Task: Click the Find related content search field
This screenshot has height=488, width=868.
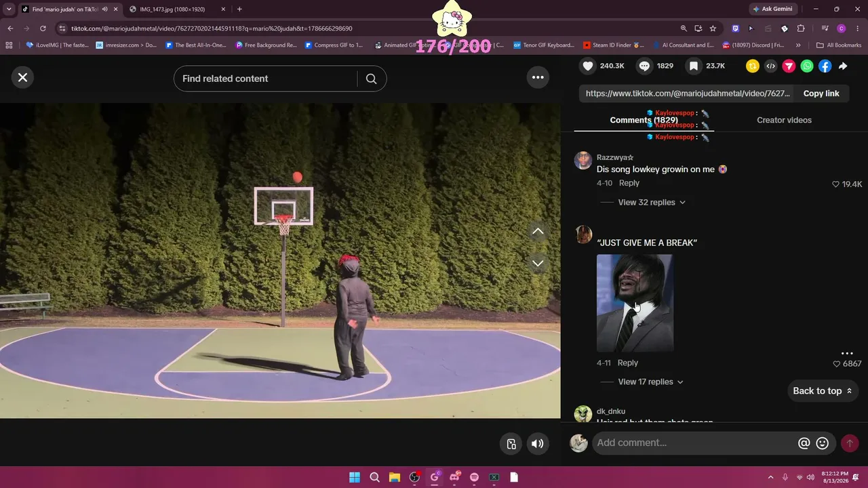Action: pyautogui.click(x=265, y=79)
